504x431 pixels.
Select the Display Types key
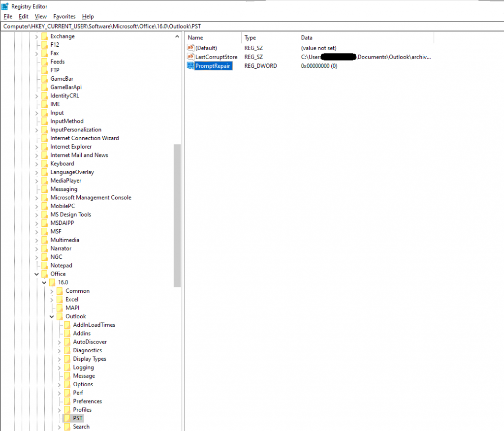click(90, 359)
